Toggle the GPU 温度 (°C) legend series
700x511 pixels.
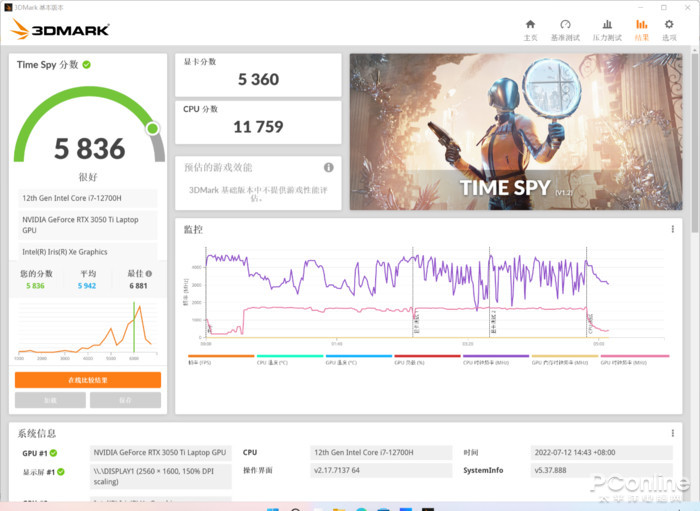[x=358, y=360]
